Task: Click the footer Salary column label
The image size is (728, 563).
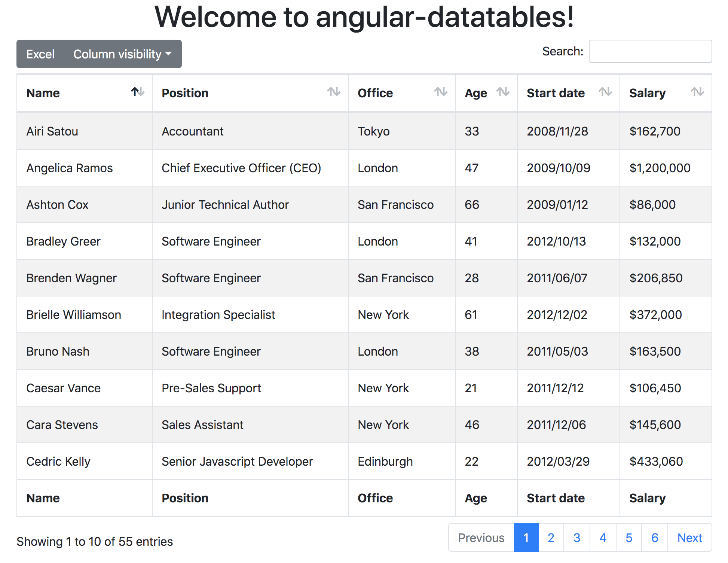Action: [x=647, y=498]
